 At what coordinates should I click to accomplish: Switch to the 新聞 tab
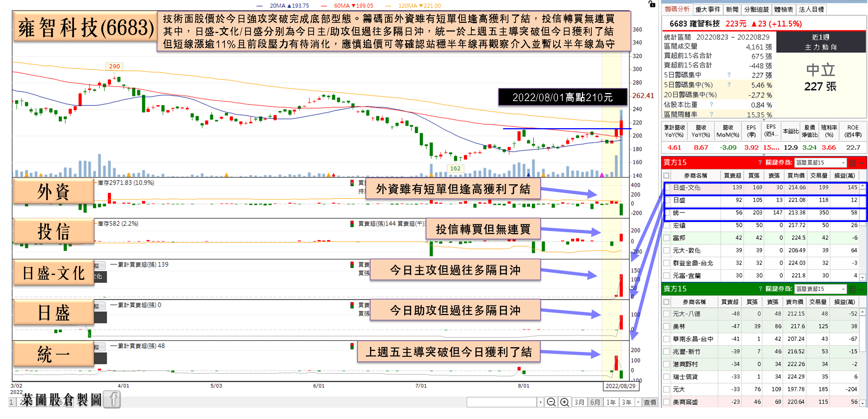732,10
